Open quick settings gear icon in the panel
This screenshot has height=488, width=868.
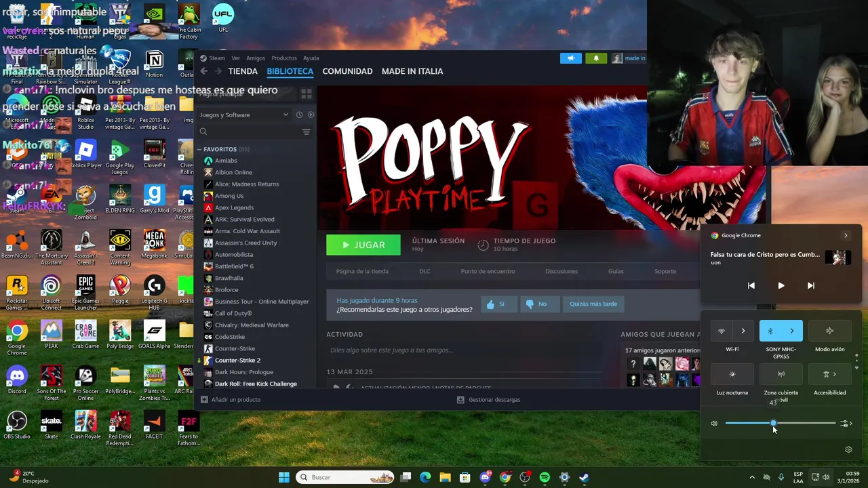pyautogui.click(x=848, y=449)
